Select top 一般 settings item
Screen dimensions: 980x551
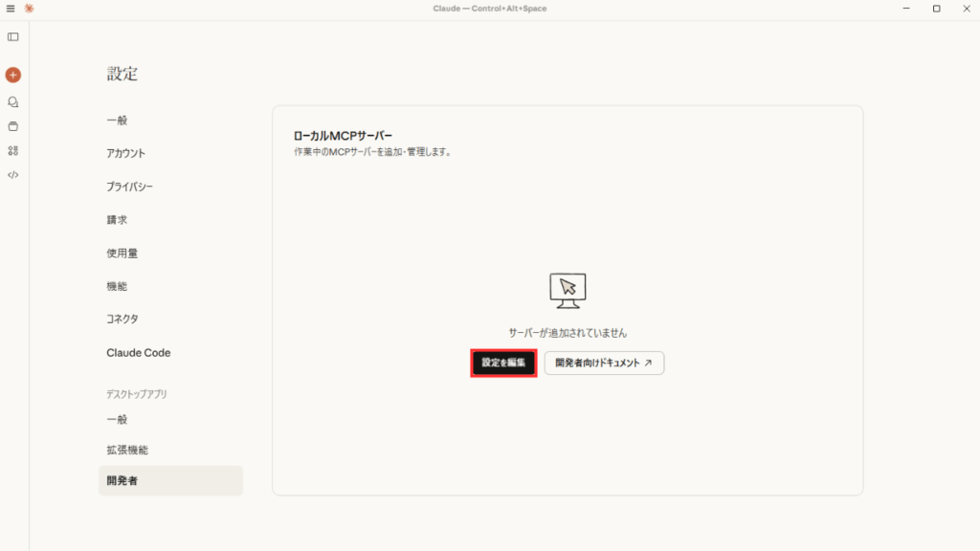click(x=117, y=121)
